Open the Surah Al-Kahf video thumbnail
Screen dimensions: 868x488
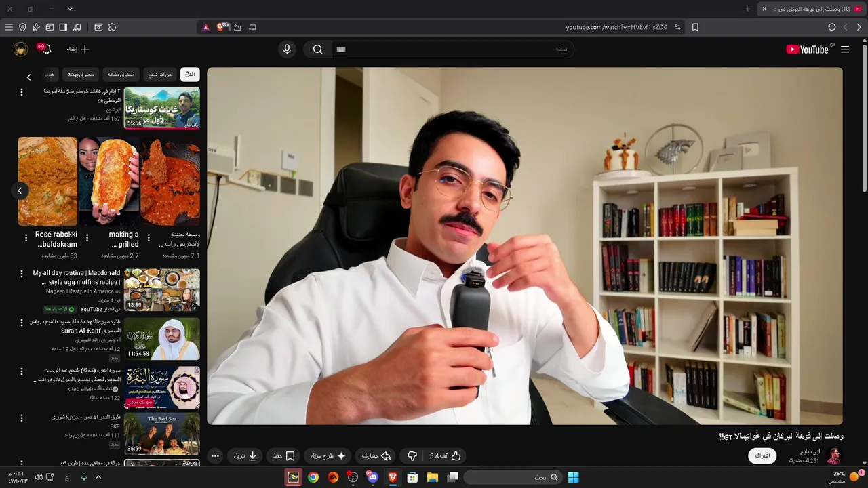(162, 339)
